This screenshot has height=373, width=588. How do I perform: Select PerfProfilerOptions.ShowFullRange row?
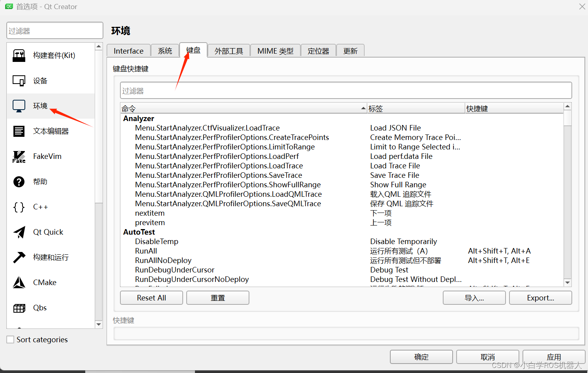pos(342,185)
